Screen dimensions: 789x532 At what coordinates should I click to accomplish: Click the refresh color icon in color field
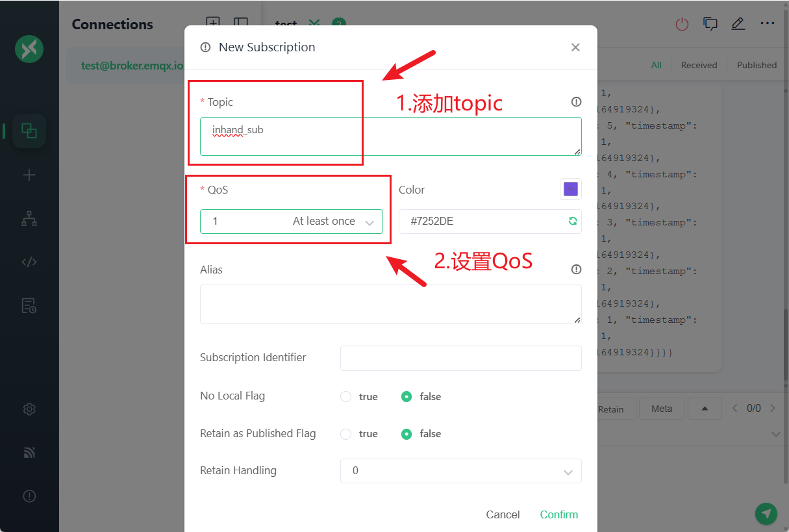point(573,221)
